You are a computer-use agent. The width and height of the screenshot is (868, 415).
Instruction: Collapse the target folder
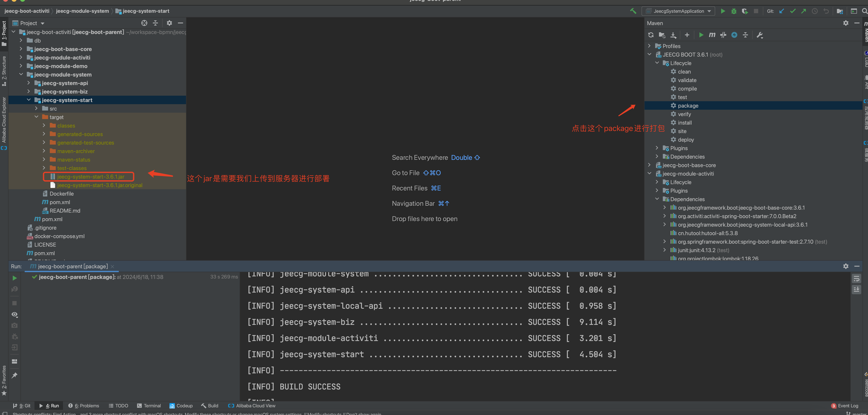(x=36, y=117)
